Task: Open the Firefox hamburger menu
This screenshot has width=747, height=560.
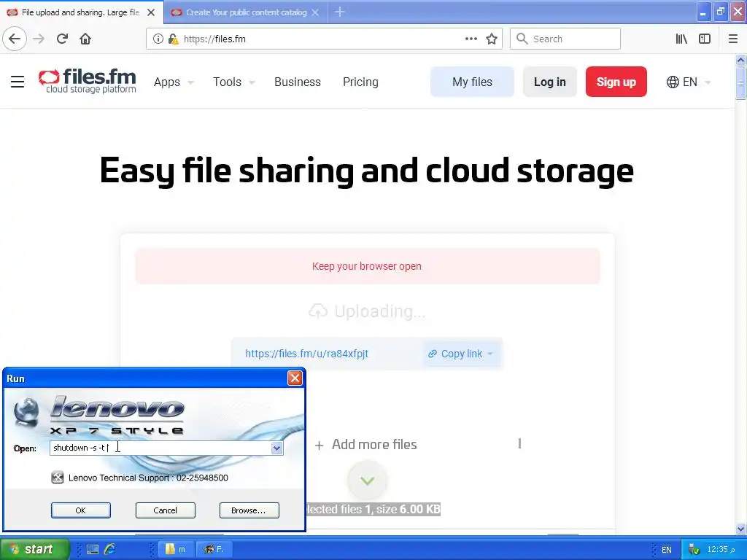Action: point(732,39)
